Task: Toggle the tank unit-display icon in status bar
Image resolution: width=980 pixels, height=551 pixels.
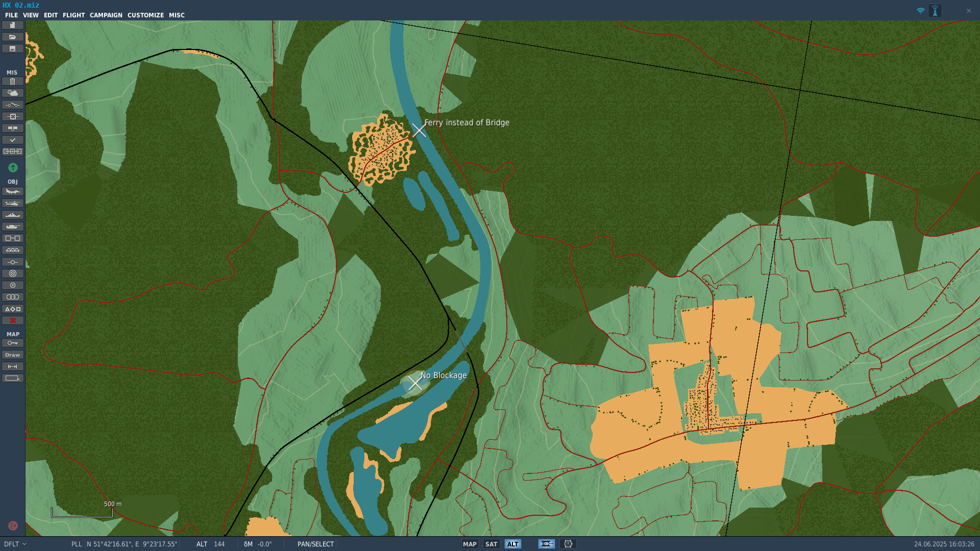Action: [546, 544]
